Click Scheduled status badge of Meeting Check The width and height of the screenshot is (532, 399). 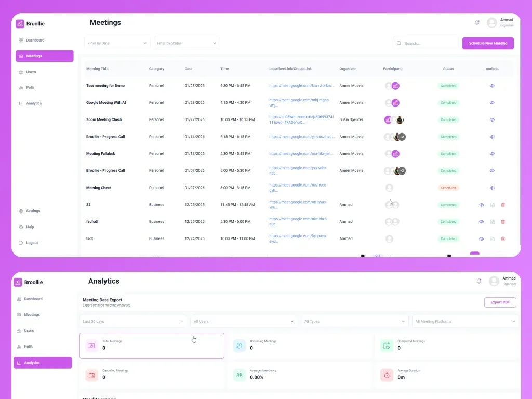point(448,188)
